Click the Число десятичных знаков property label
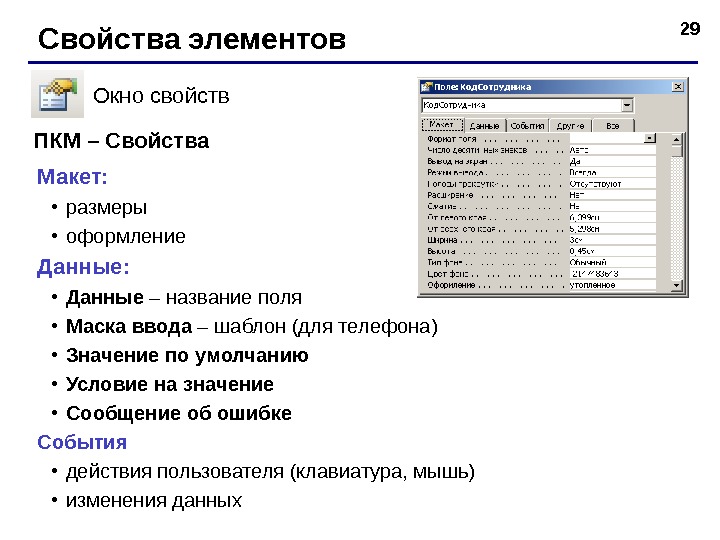720x540 pixels. tap(477, 150)
